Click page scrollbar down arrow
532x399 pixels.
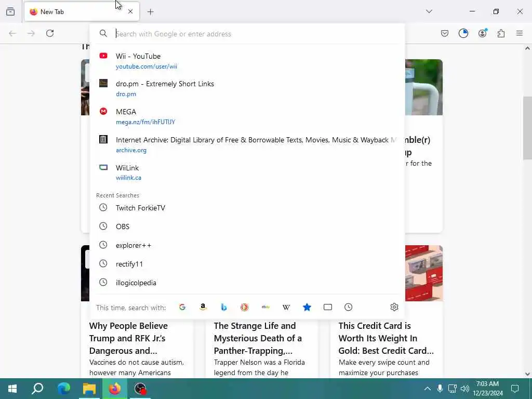pyautogui.click(x=527, y=374)
